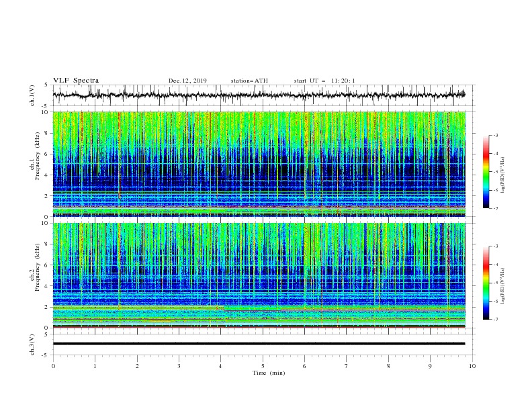Click the ch.2 PSD color scale bar
The height and width of the screenshot is (411, 532).
click(486, 283)
